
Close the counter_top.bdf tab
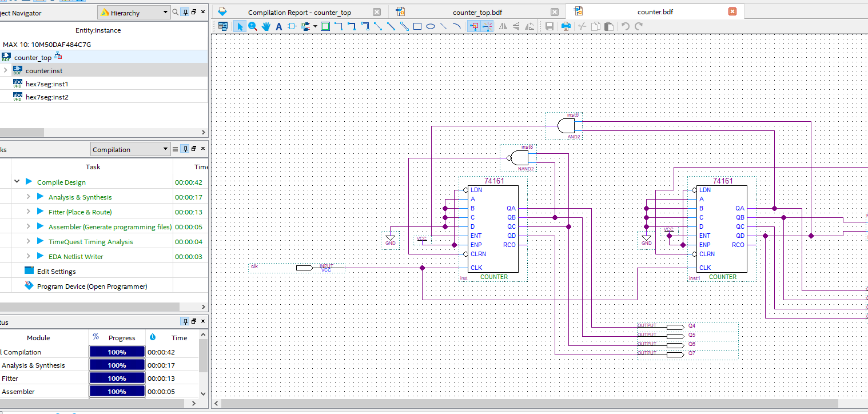555,12
